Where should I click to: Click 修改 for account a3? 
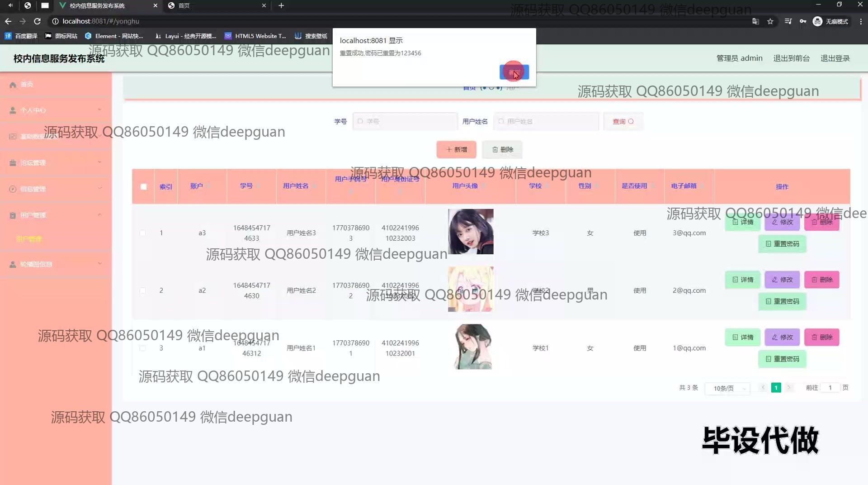(782, 222)
